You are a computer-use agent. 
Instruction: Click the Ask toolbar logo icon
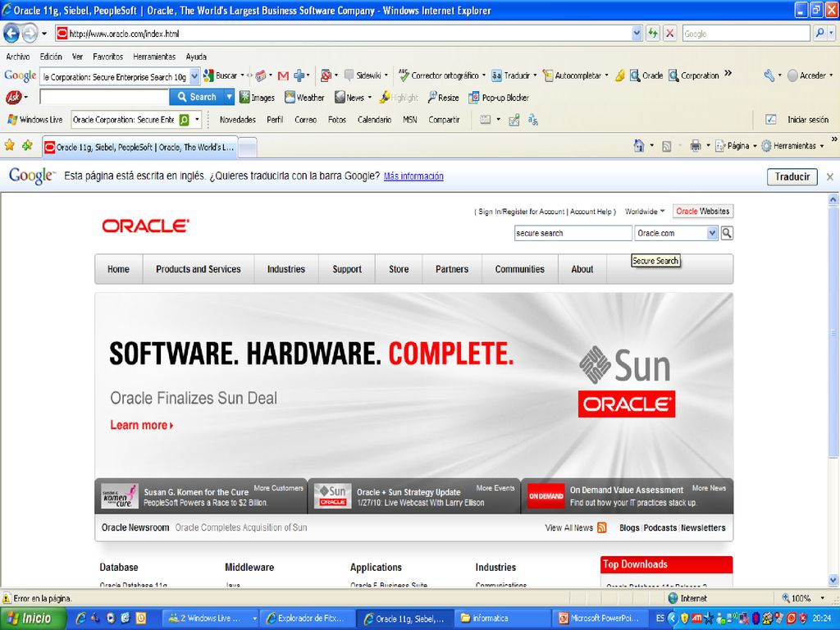(13, 98)
